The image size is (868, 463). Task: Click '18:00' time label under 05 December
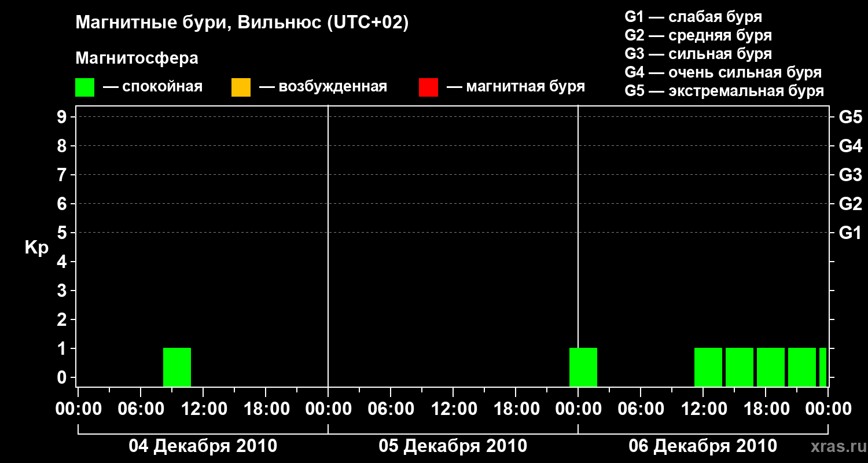[x=516, y=409]
